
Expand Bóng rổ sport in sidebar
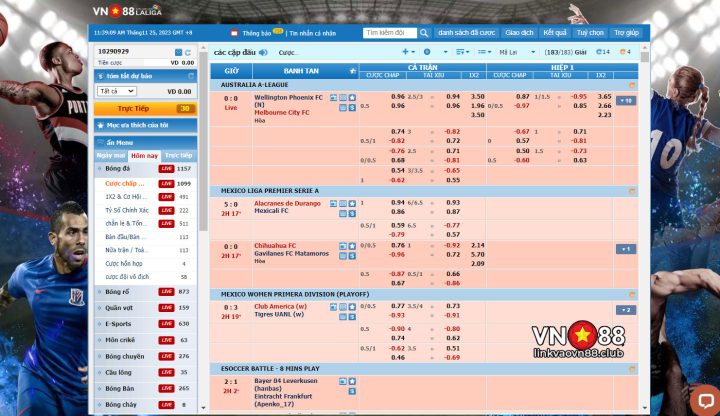pyautogui.click(x=146, y=292)
